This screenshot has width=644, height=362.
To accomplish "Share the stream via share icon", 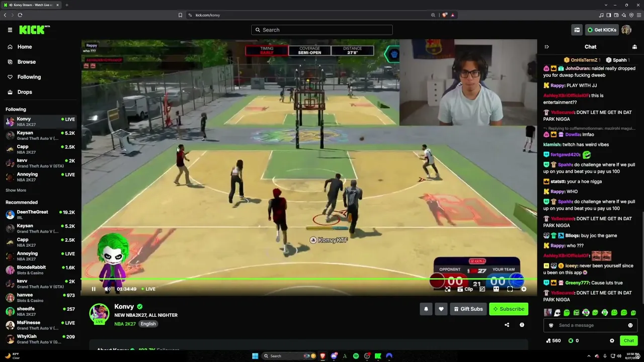I will pos(507,325).
